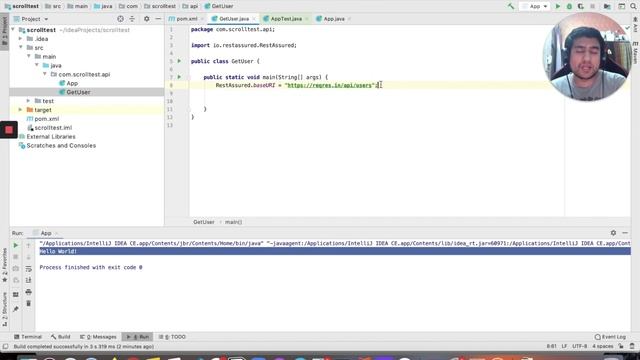The height and width of the screenshot is (360, 640).
Task: Print the Run console output
Action: point(28,292)
